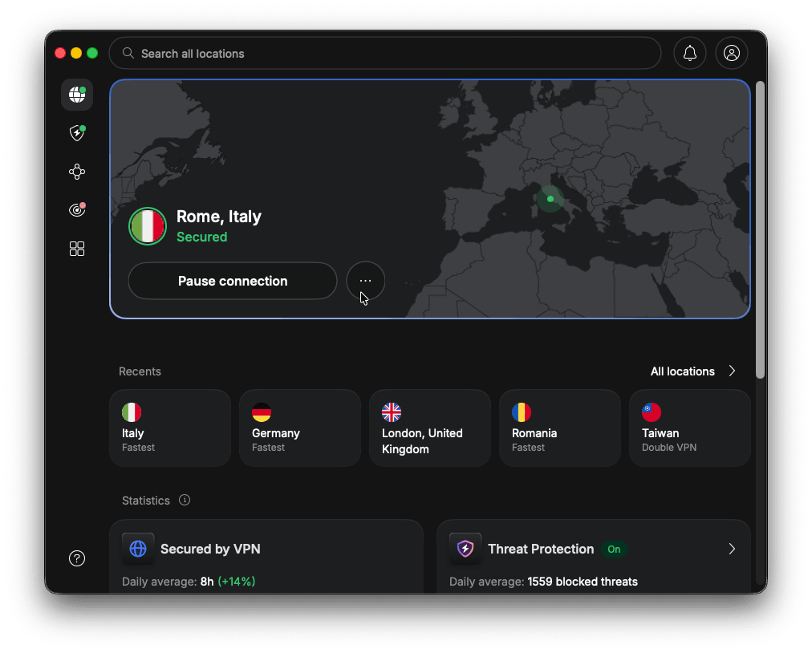Click the vertical scrollbar thumb
This screenshot has height=653, width=812.
760,230
